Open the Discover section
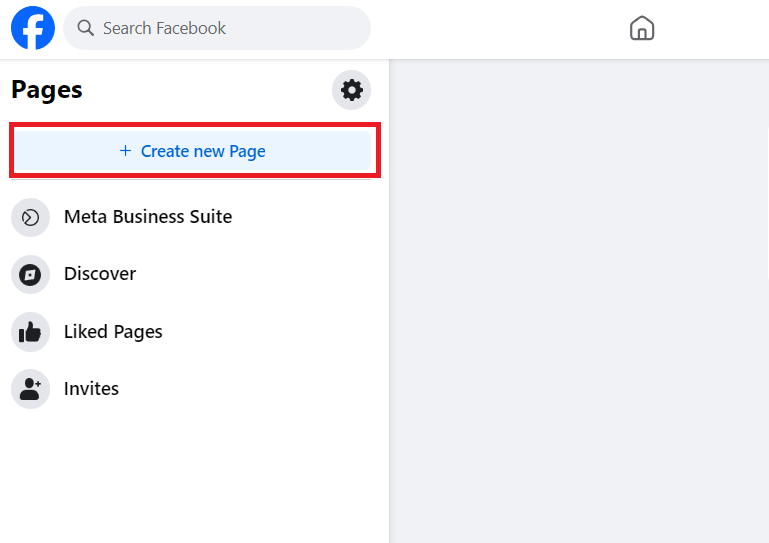 tap(191, 274)
